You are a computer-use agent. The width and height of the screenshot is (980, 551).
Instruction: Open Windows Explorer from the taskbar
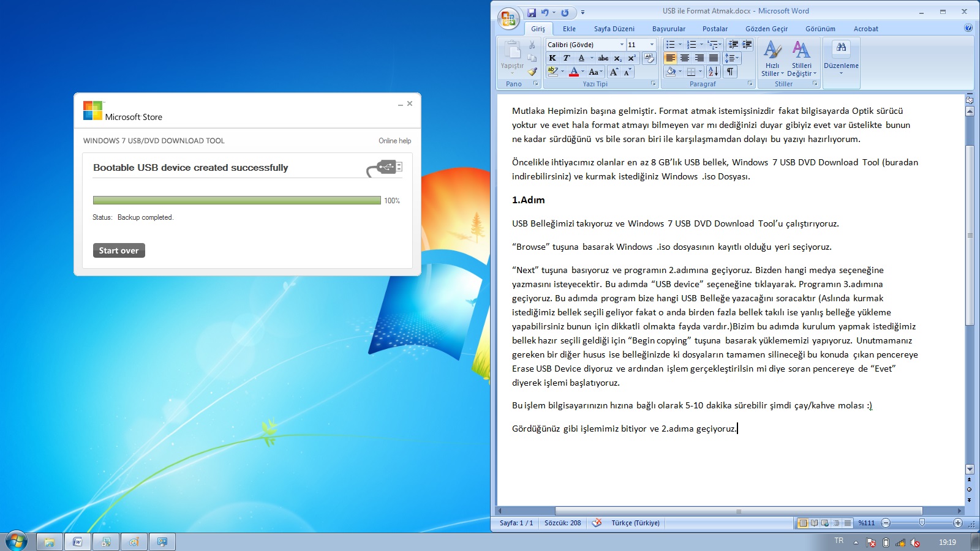click(x=50, y=542)
